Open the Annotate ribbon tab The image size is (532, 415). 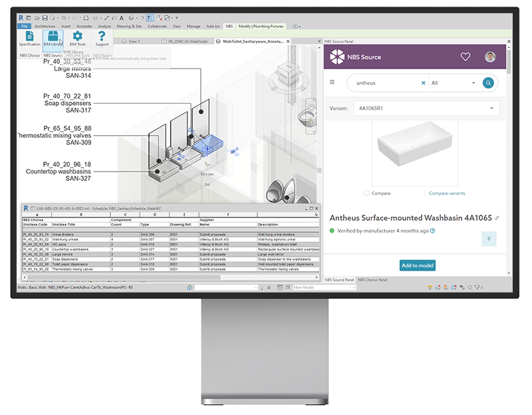[84, 27]
